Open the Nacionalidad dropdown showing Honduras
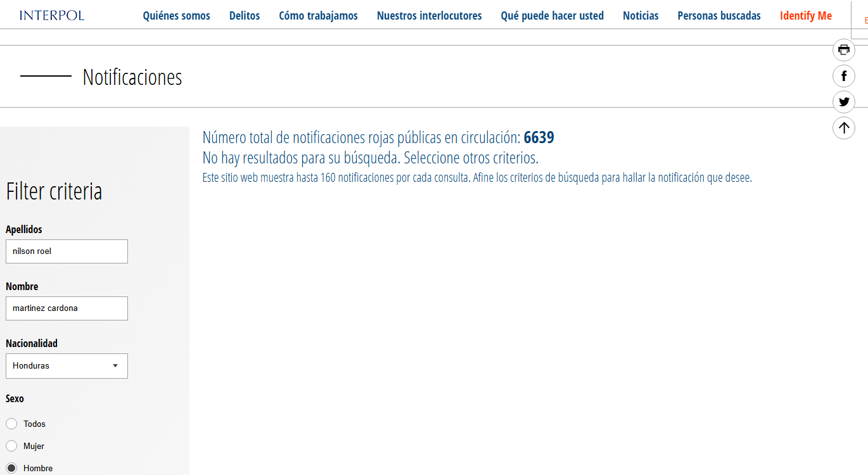This screenshot has height=475, width=868. [67, 366]
